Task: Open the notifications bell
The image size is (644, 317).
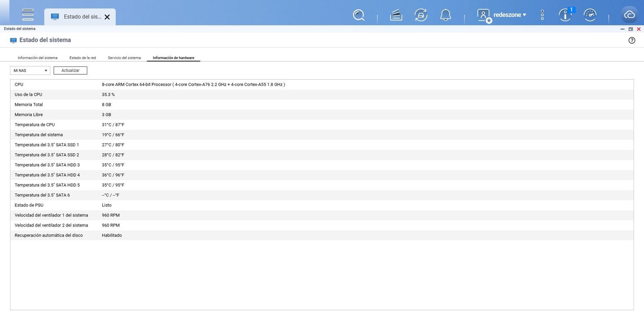Action: pyautogui.click(x=445, y=15)
